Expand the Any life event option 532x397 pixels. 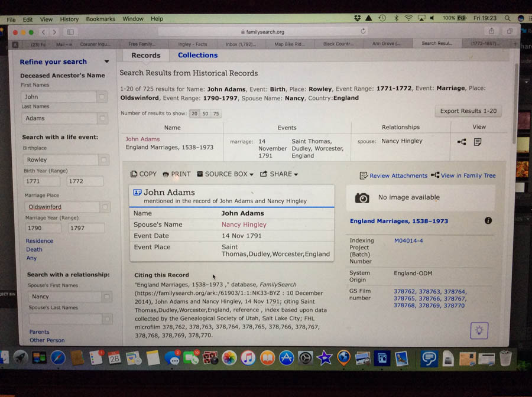point(31,258)
